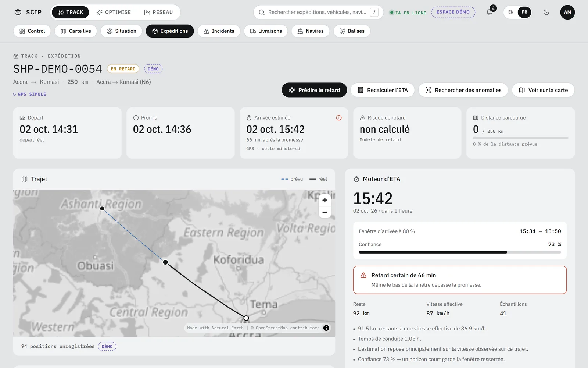Click the SCIP logo

tap(28, 12)
